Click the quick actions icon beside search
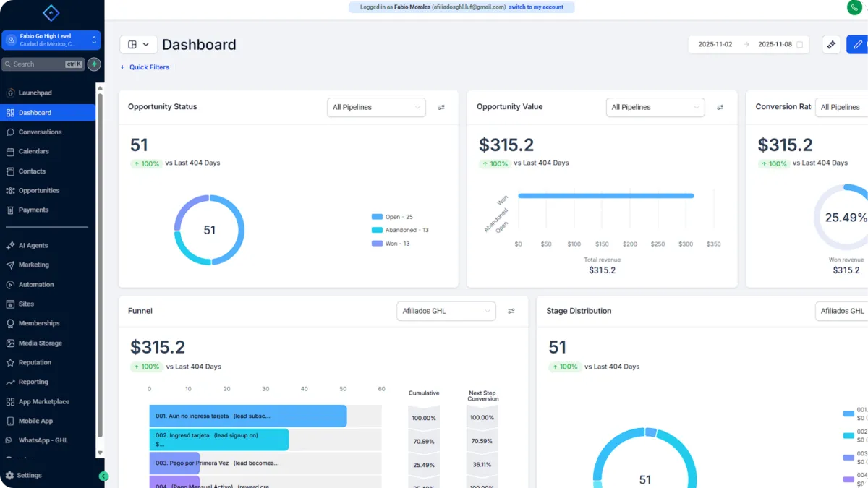 94,64
